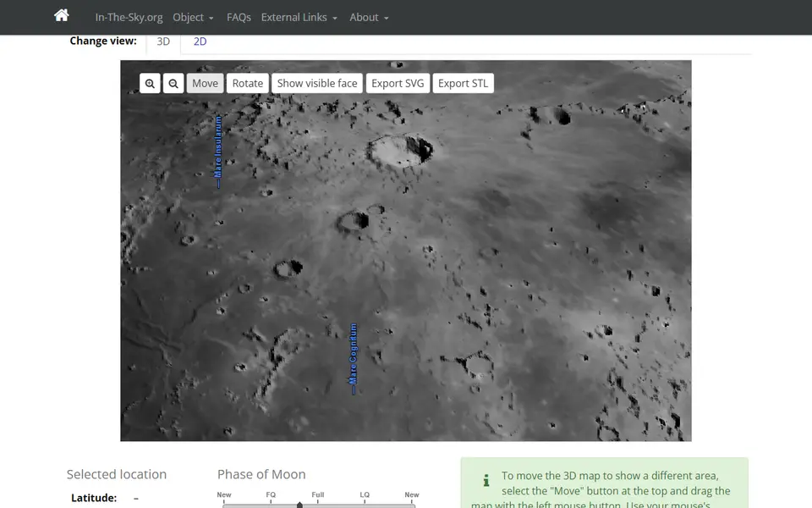This screenshot has width=812, height=508.
Task: Select the Move mode button
Action: point(205,84)
